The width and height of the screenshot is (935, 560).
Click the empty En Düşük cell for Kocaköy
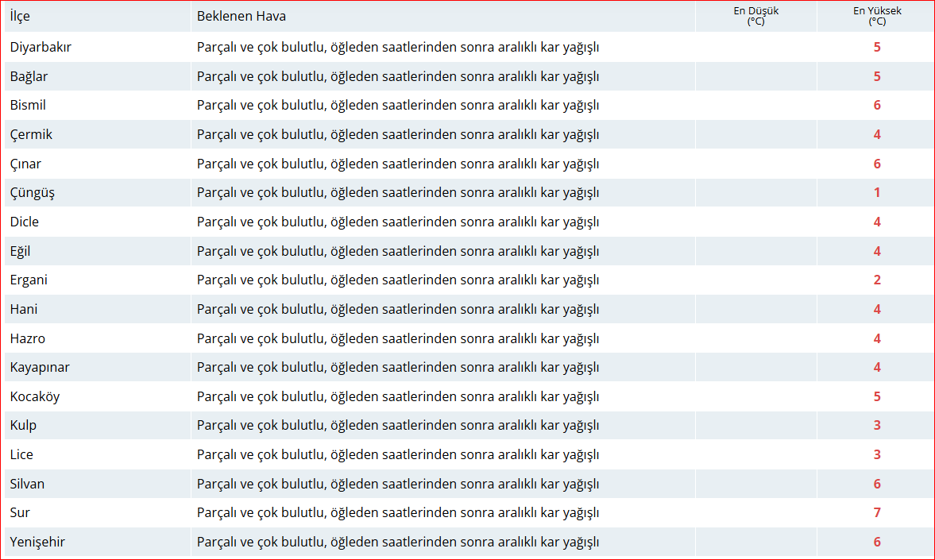[x=755, y=396]
